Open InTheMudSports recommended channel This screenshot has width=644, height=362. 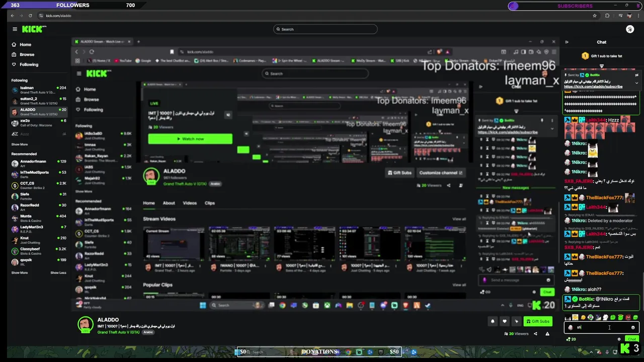(x=39, y=174)
